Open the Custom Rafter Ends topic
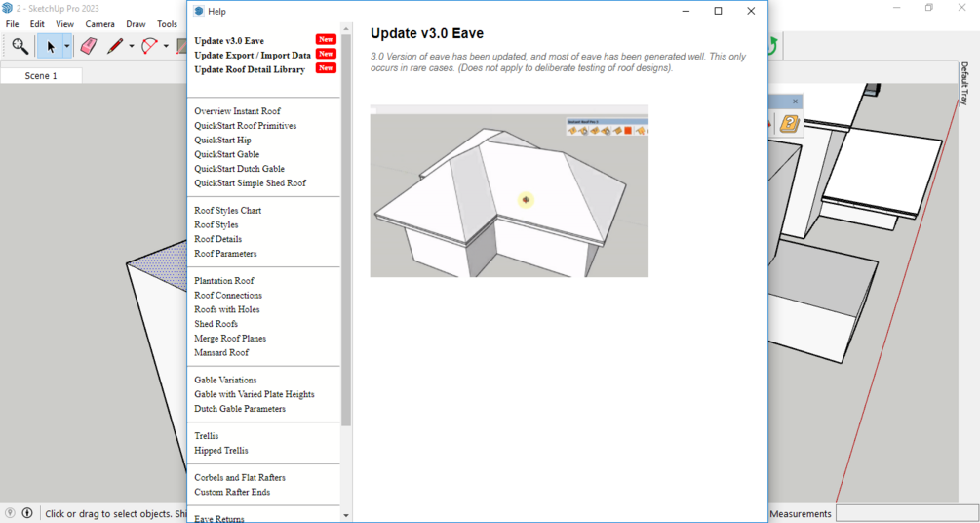This screenshot has height=523, width=980. point(232,493)
